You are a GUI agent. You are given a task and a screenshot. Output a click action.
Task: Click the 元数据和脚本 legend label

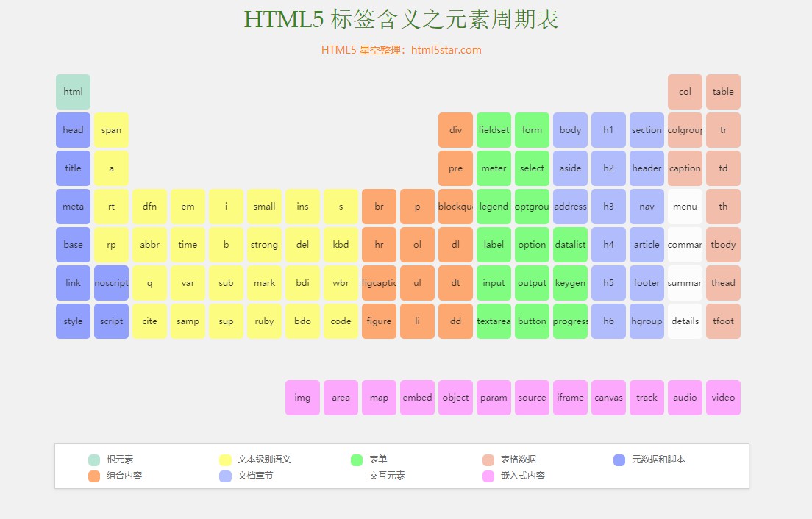pos(658,459)
